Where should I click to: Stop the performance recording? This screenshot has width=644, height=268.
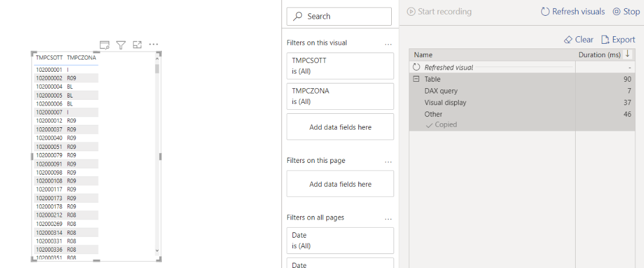(x=626, y=12)
